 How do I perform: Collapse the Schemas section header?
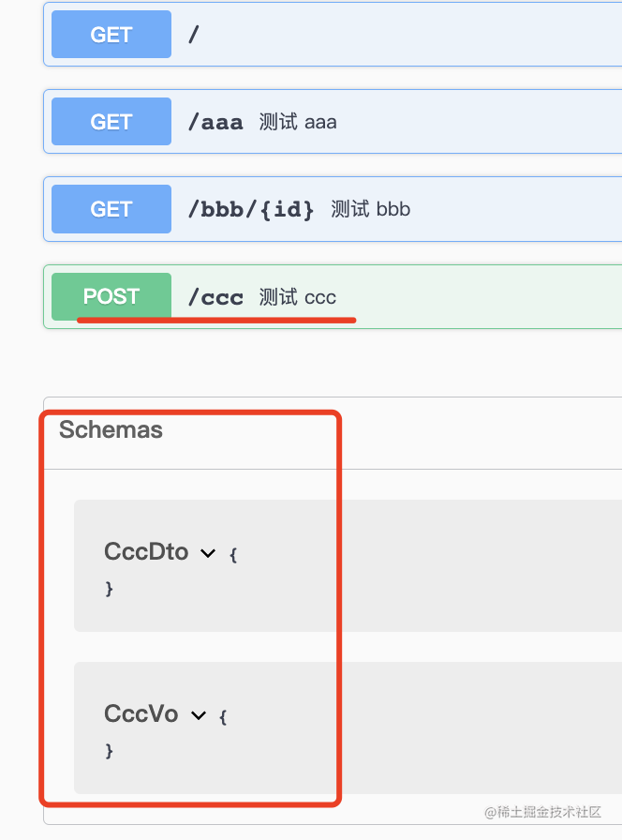pyautogui.click(x=111, y=430)
